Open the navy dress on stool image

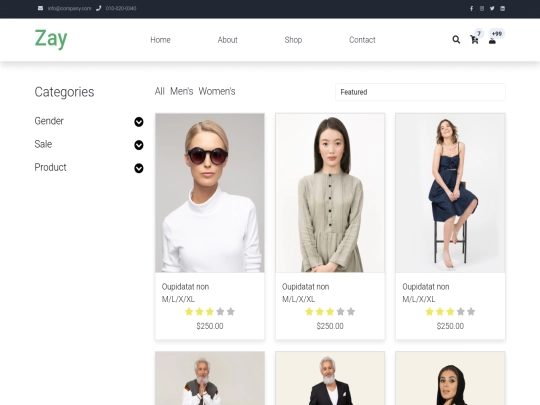pos(450,193)
